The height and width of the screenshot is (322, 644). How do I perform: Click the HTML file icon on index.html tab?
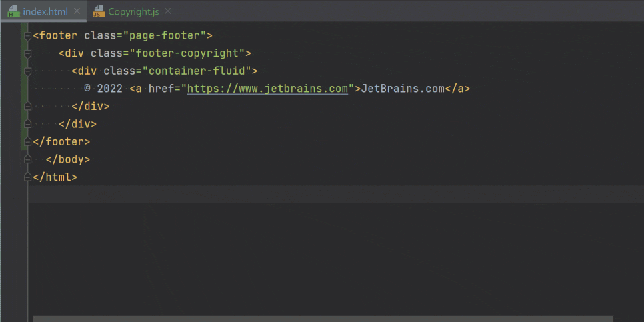(13, 11)
